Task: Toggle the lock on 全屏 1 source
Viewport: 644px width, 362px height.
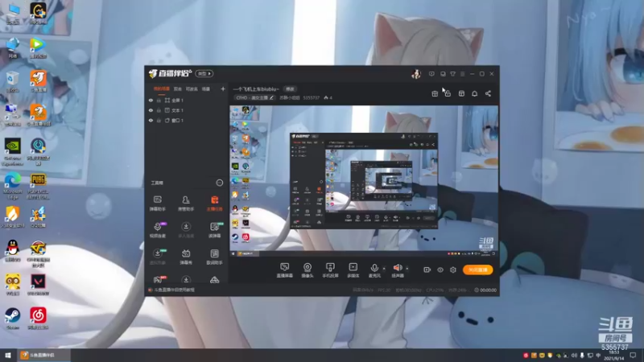Action: [x=159, y=100]
